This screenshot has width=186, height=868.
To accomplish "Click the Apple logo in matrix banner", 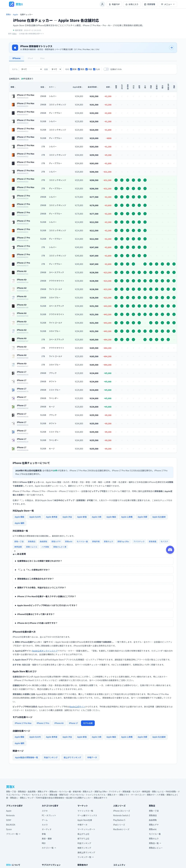I will tap(15, 47).
